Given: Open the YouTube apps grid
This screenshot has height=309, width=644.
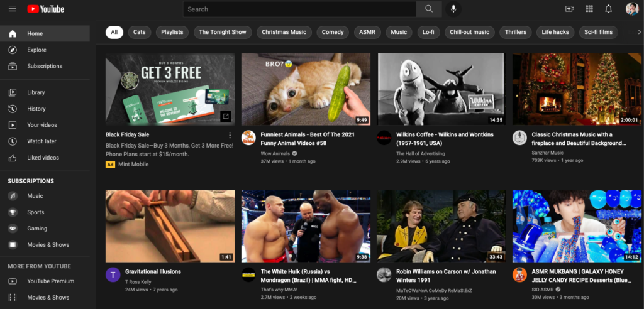Looking at the screenshot, I should tap(589, 9).
